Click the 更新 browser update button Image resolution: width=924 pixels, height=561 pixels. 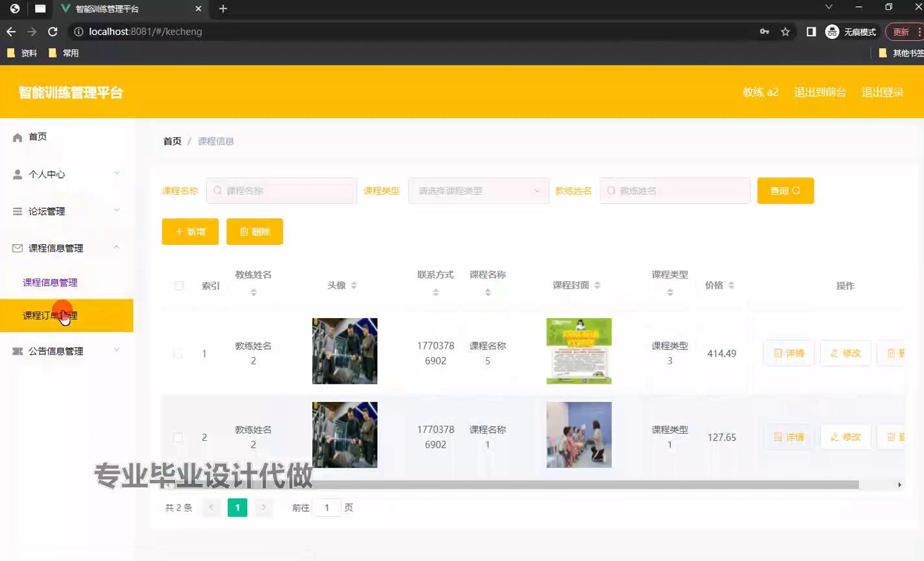(903, 31)
